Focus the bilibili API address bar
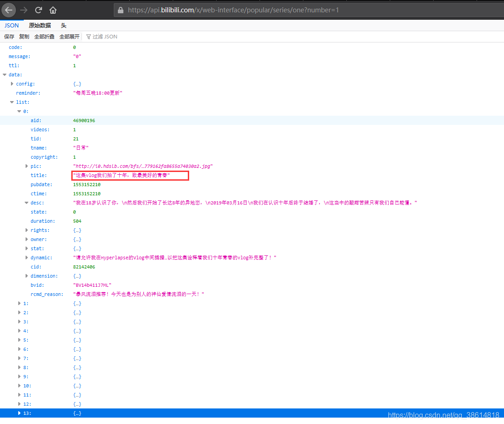Image resolution: width=504 pixels, height=424 pixels. [x=308, y=11]
